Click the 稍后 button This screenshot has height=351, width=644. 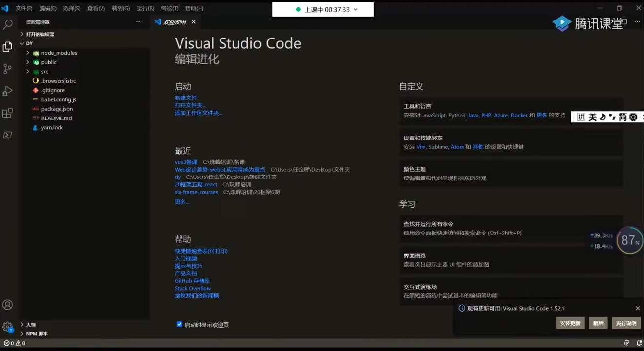pos(598,323)
